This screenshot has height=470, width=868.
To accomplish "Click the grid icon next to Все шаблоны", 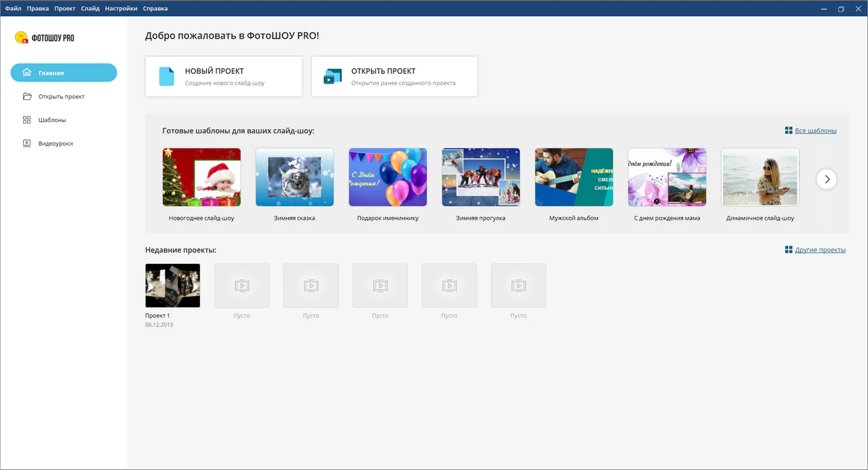I will point(789,131).
